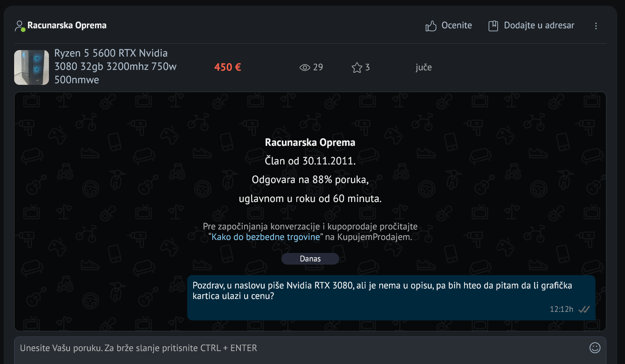Click the centered Racunarska Oprema seller name

(x=310, y=143)
